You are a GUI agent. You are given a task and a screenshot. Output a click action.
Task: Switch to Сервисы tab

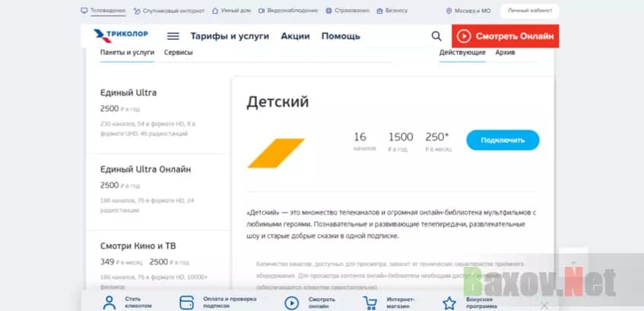tap(178, 52)
